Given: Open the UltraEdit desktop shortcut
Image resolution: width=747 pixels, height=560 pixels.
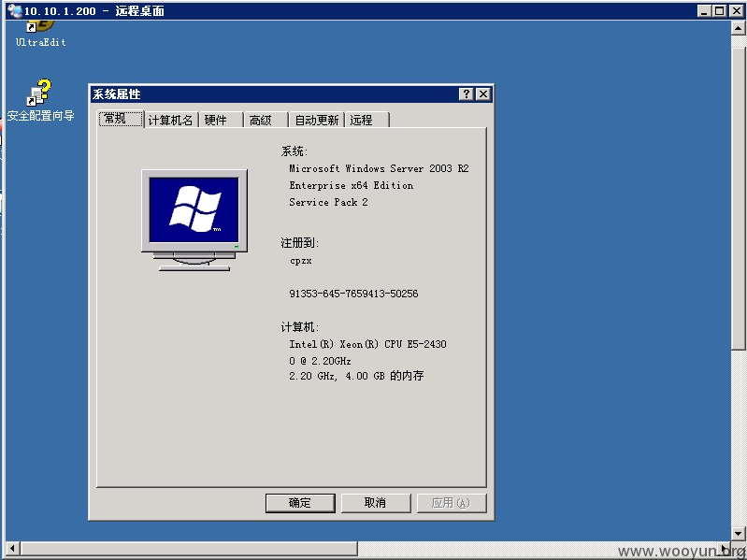Looking at the screenshot, I should [x=40, y=34].
